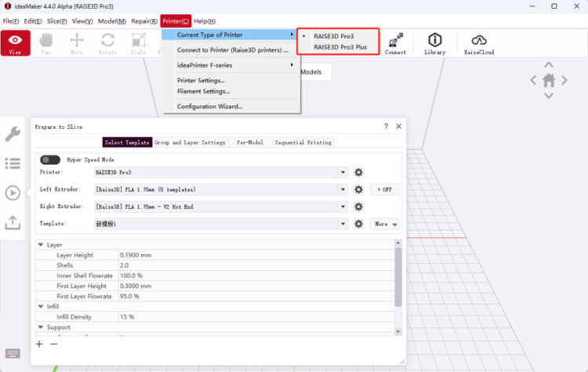Rotate view up with top chevron
Screen dimensions: 588x372
[x=549, y=64]
